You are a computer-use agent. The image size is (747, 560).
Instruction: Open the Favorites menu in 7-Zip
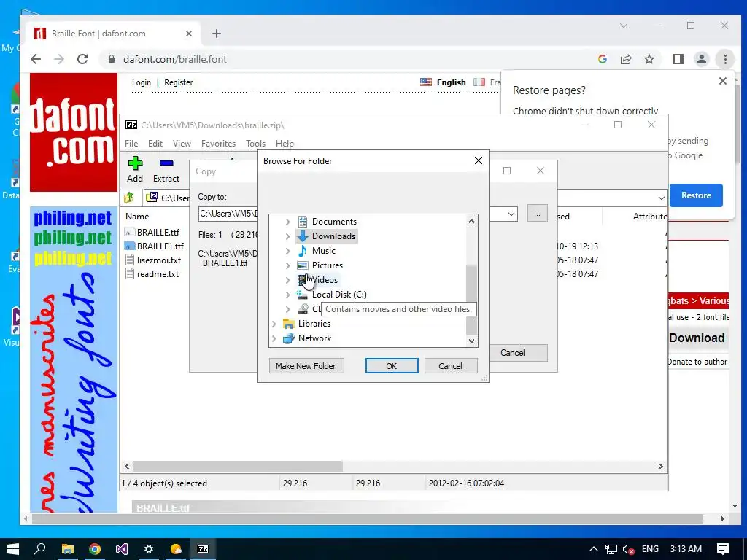pyautogui.click(x=218, y=144)
